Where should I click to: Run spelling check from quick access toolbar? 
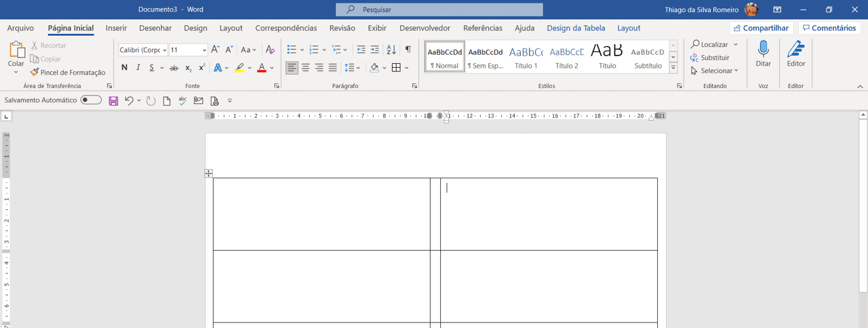point(182,101)
